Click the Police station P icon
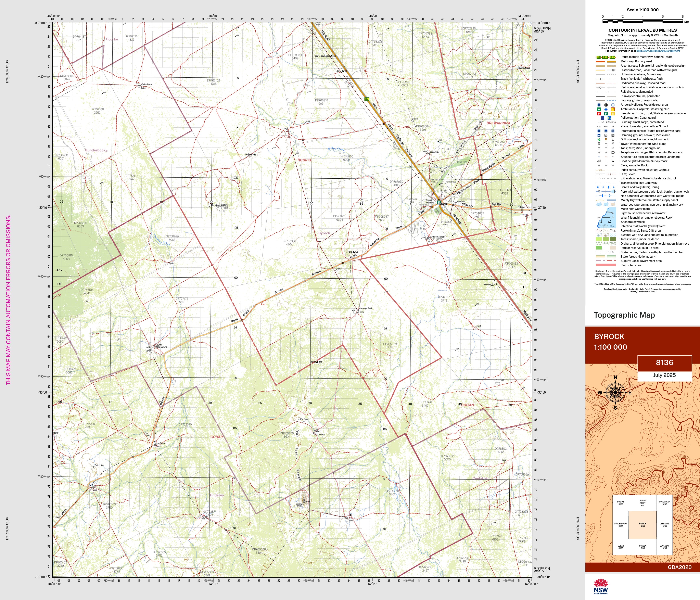This screenshot has width=700, height=600. pyautogui.click(x=602, y=118)
